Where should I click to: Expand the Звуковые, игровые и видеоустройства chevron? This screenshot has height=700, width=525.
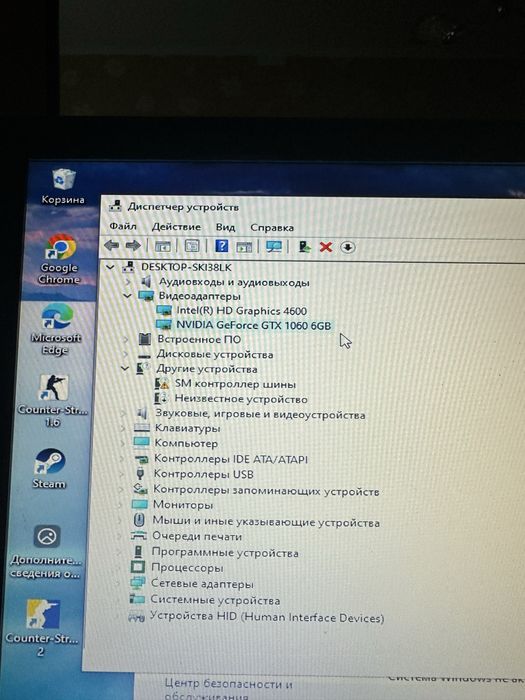(123, 414)
